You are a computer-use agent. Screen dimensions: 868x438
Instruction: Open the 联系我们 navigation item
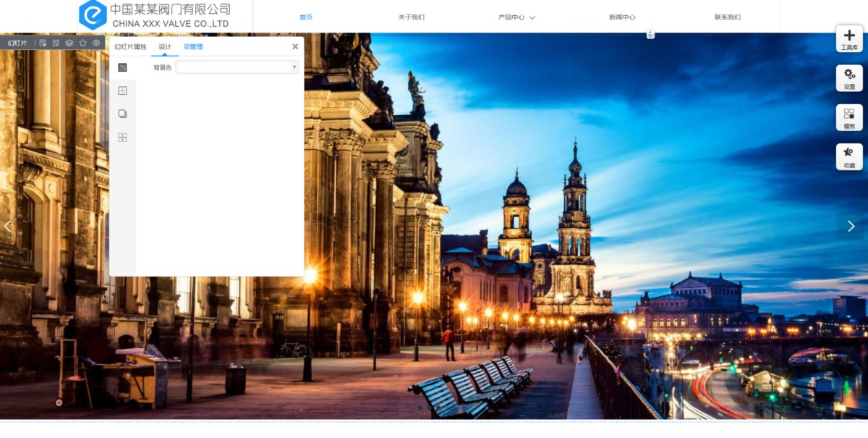(728, 17)
